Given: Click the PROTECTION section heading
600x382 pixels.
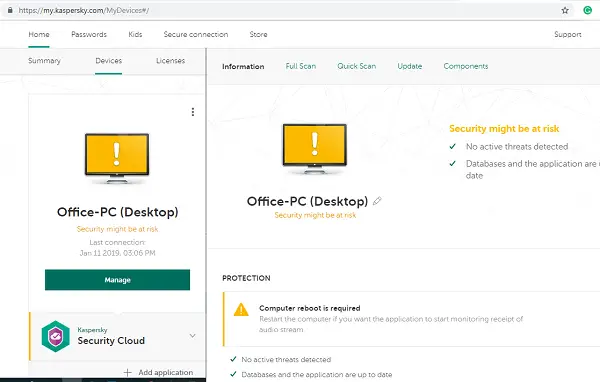Looking at the screenshot, I should click(x=246, y=278).
